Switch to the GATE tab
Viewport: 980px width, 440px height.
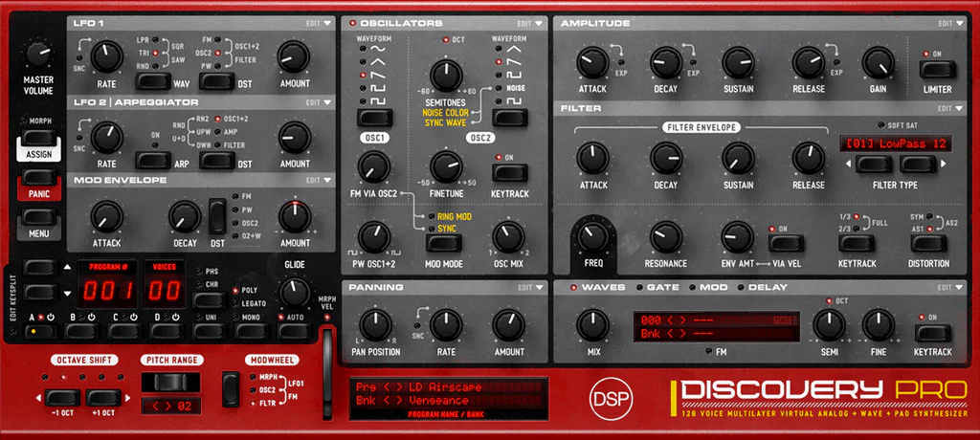pyautogui.click(x=657, y=288)
